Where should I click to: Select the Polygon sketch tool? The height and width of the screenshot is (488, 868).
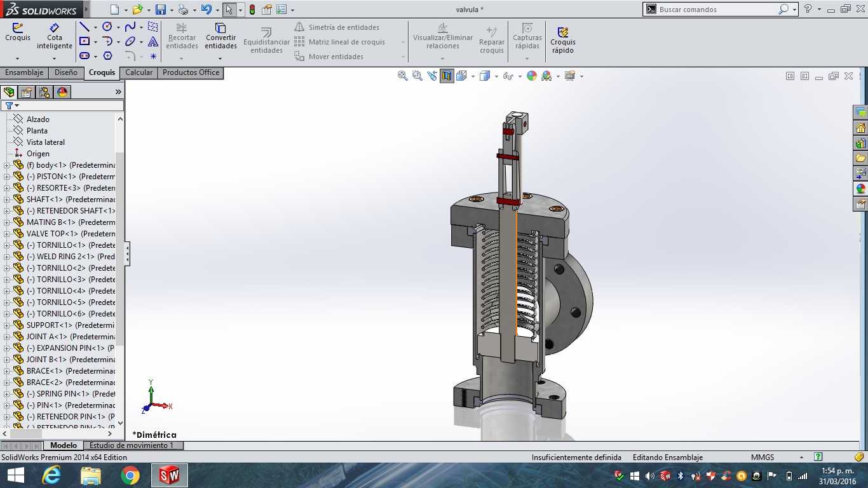(x=107, y=56)
